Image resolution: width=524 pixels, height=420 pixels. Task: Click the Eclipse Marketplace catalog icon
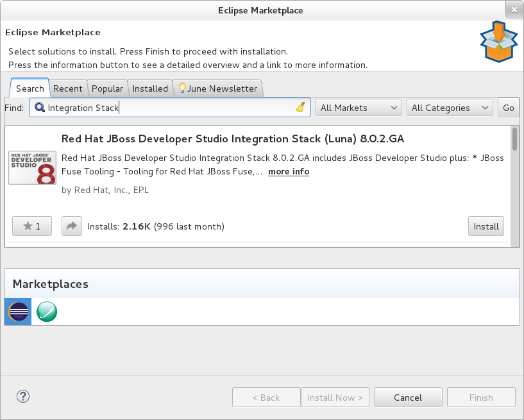pos(17,312)
